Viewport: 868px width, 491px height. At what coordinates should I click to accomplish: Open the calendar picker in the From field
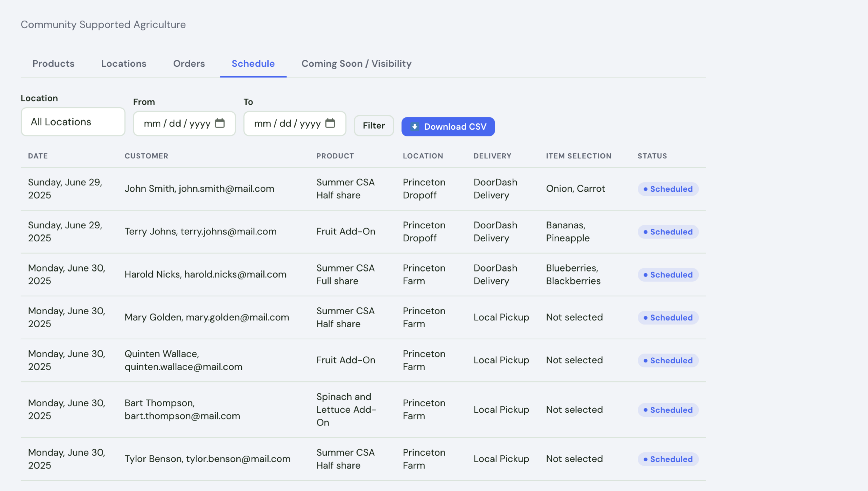tap(220, 123)
